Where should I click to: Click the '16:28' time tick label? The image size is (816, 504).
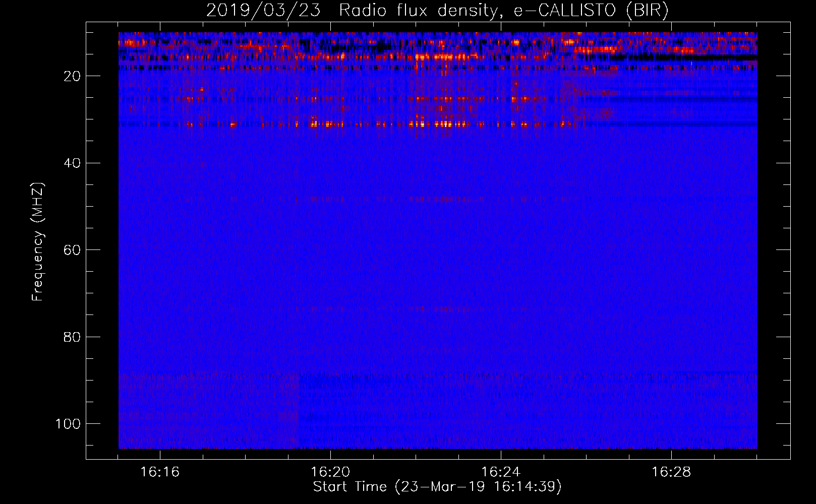pos(671,472)
